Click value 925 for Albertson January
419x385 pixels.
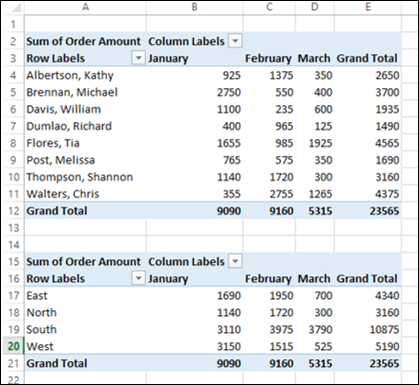pyautogui.click(x=232, y=75)
